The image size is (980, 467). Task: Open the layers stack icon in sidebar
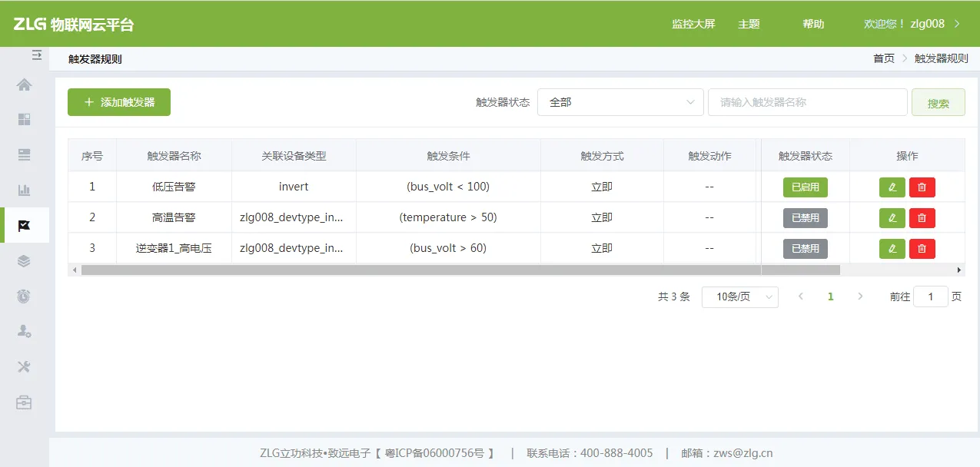pyautogui.click(x=24, y=261)
